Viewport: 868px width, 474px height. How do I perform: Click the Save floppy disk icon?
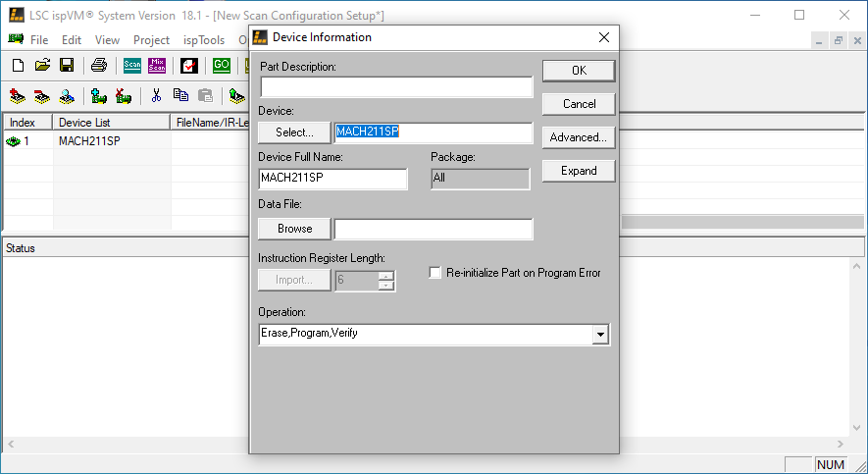click(67, 66)
